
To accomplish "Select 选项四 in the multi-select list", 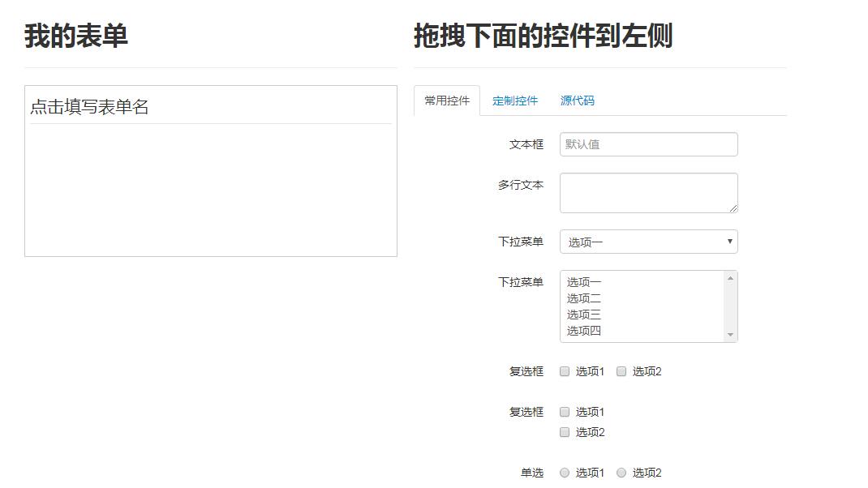I will pos(582,331).
